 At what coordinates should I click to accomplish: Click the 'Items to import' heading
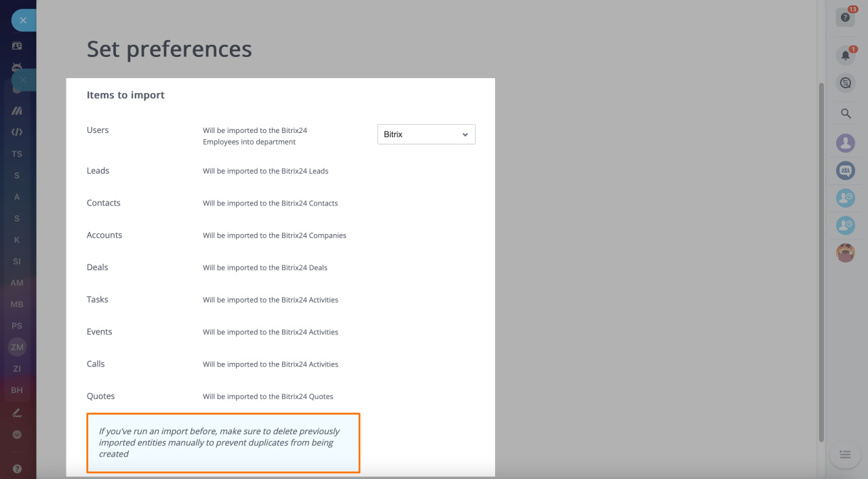point(125,95)
